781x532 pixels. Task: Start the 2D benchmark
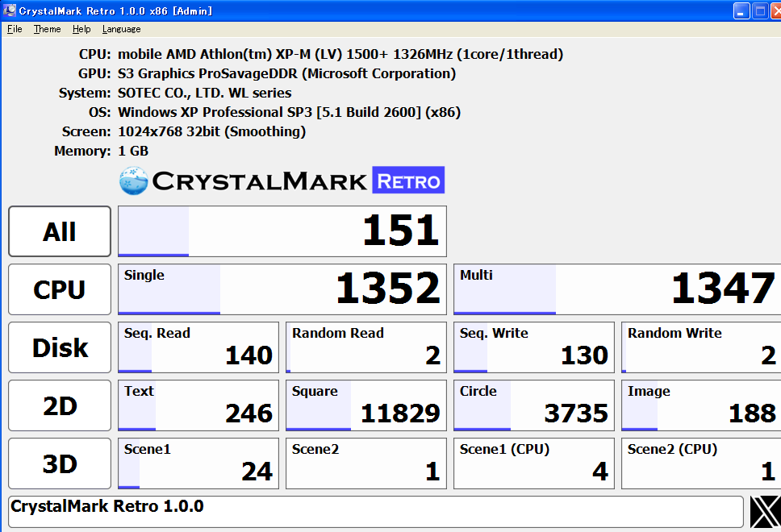click(x=60, y=405)
